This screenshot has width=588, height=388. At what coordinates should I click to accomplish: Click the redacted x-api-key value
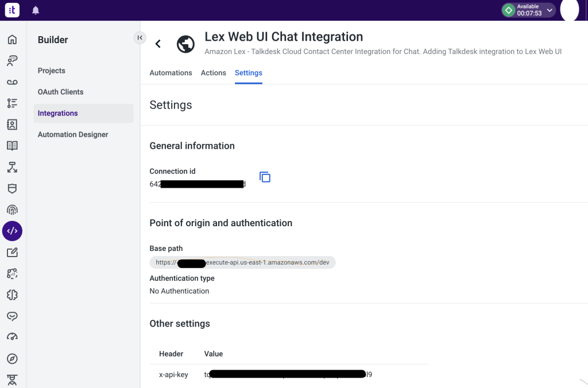(x=288, y=374)
